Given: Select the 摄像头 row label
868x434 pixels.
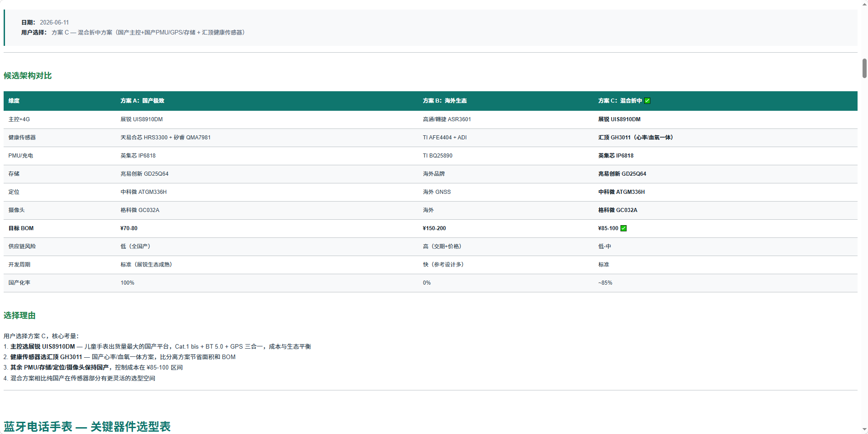Looking at the screenshot, I should click(17, 210).
